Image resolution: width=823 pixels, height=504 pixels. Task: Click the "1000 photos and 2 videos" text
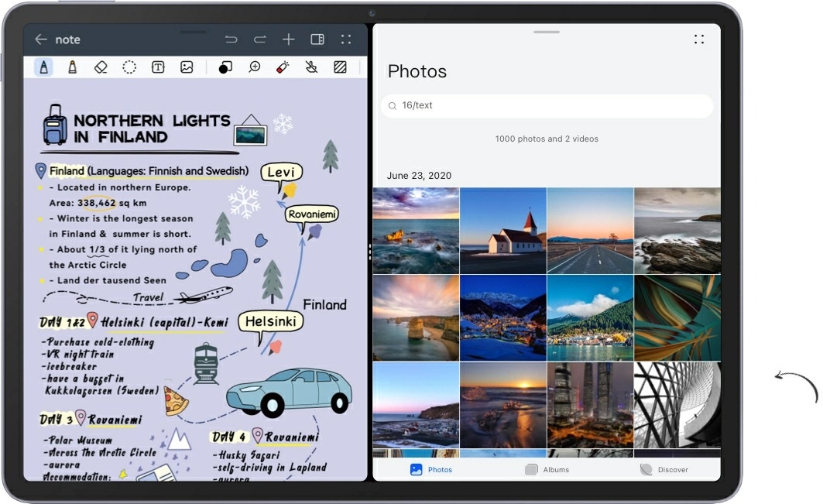547,139
